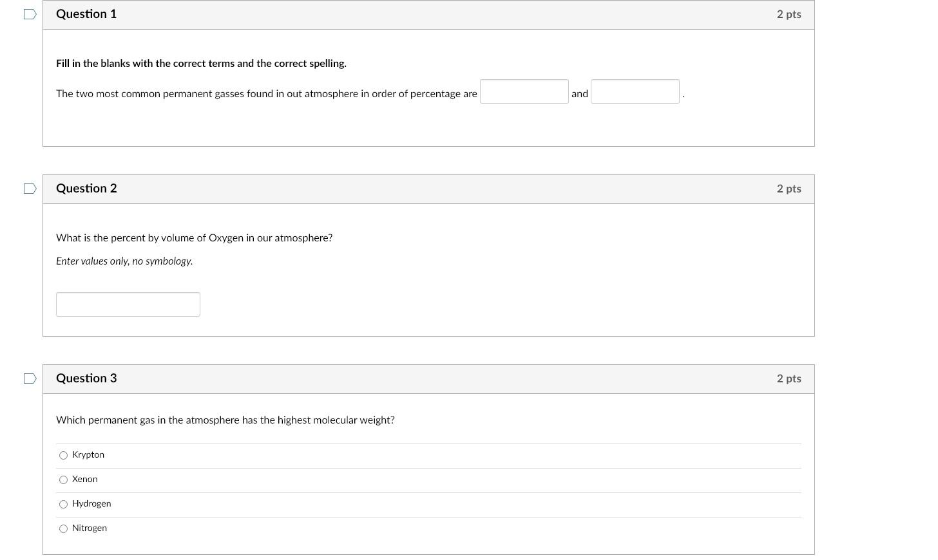The width and height of the screenshot is (938, 560).
Task: Flag Question 2 for review
Action: pyautogui.click(x=30, y=189)
